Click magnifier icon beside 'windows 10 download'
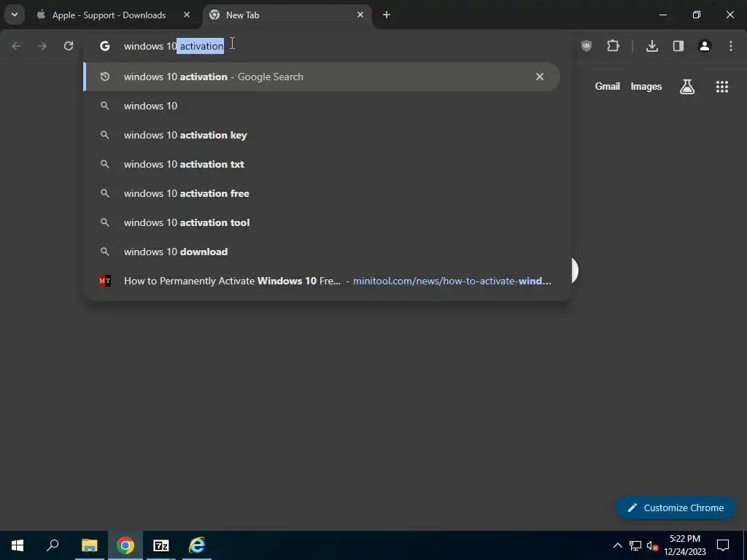Screen dimensions: 747x560 point(105,252)
